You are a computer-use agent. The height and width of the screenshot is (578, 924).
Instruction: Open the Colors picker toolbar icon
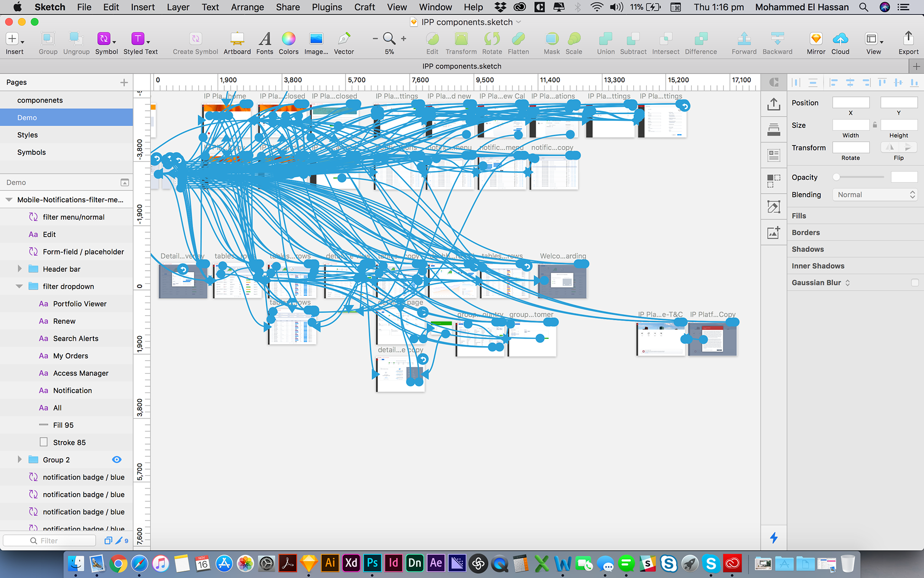coord(288,39)
